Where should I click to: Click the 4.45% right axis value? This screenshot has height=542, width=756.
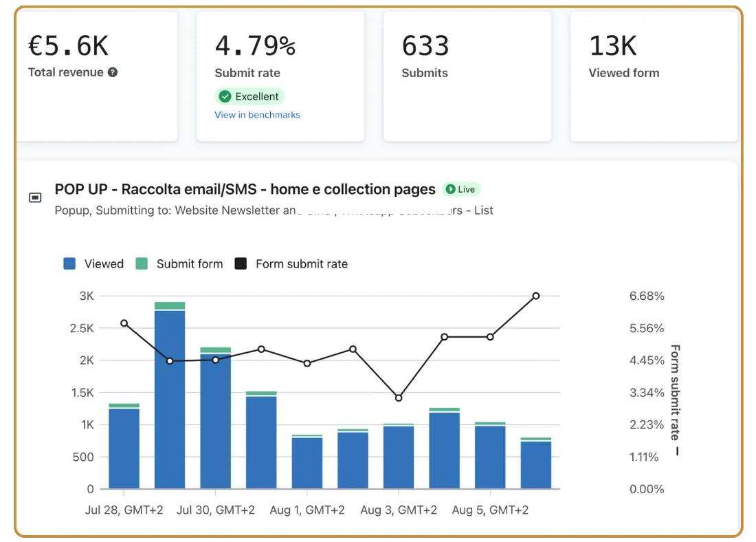click(x=647, y=360)
